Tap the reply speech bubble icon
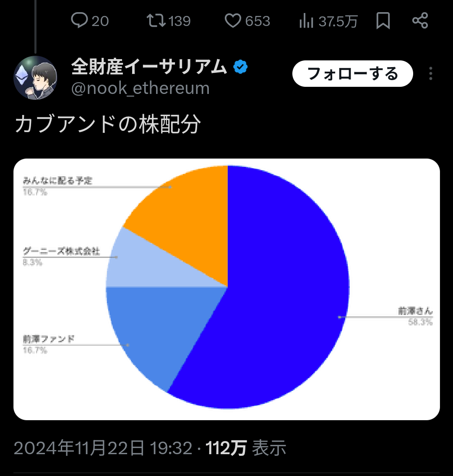 [79, 21]
